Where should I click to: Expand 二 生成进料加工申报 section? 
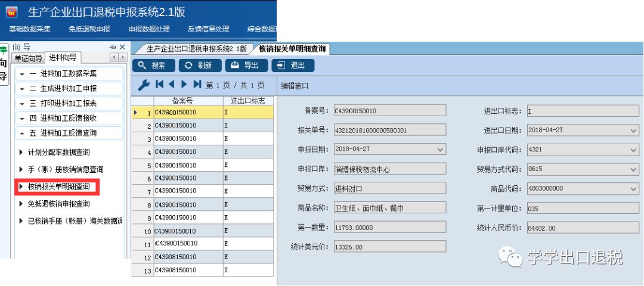pyautogui.click(x=69, y=89)
